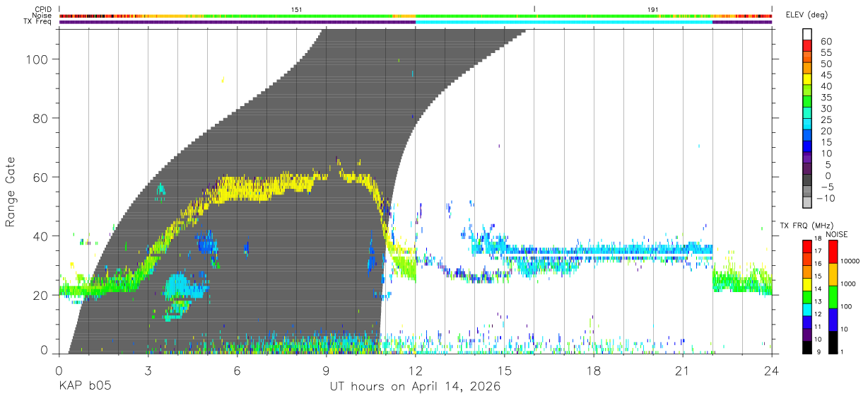
Task: Click the cyan segment of the TX Freq bar
Action: click(x=564, y=22)
